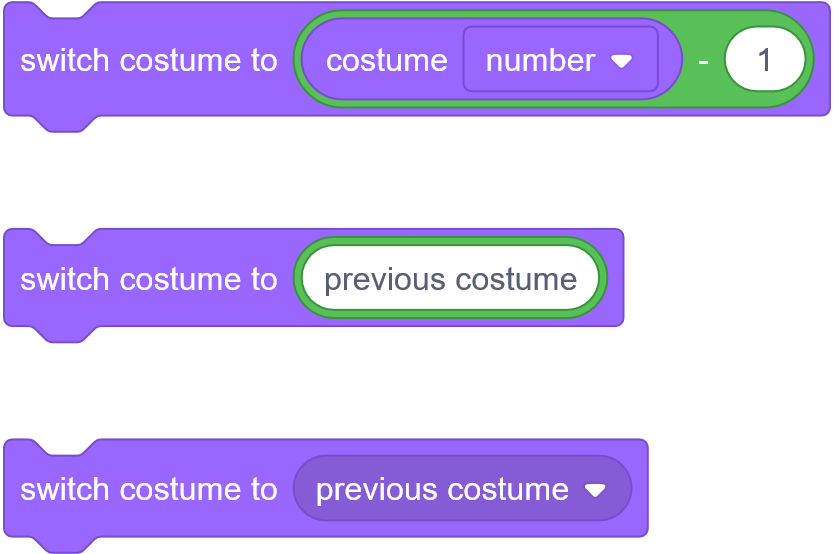Click the "1" value field in subtraction block
This screenshot has height=554, width=834.
click(764, 60)
